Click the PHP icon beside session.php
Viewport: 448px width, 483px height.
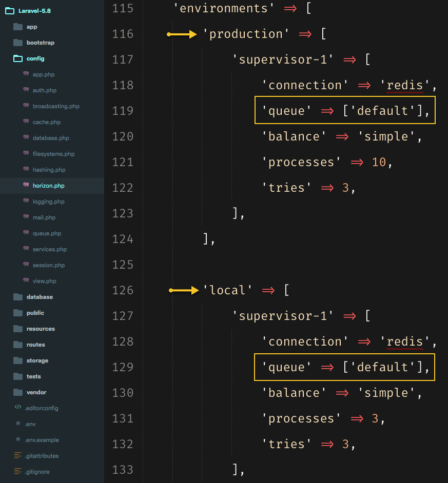pos(26,265)
